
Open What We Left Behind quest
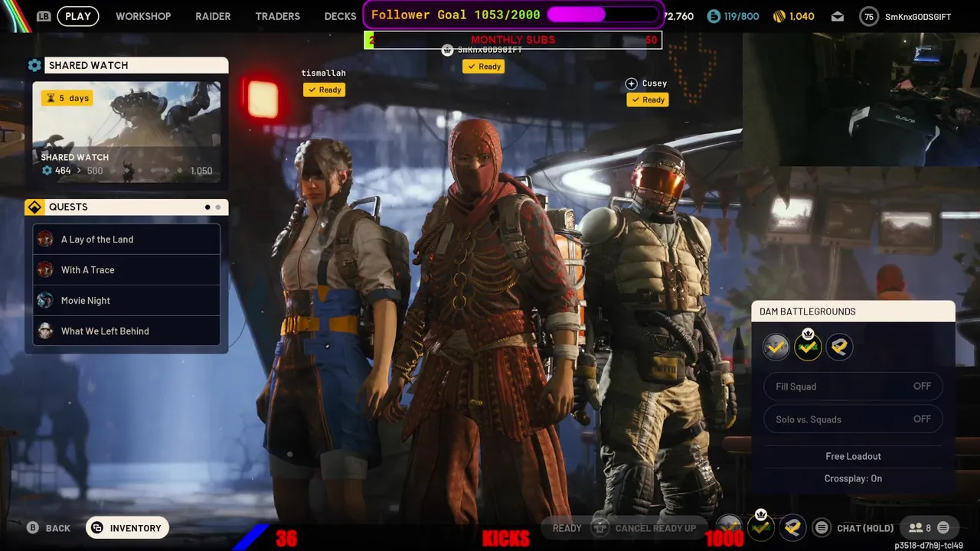point(126,331)
